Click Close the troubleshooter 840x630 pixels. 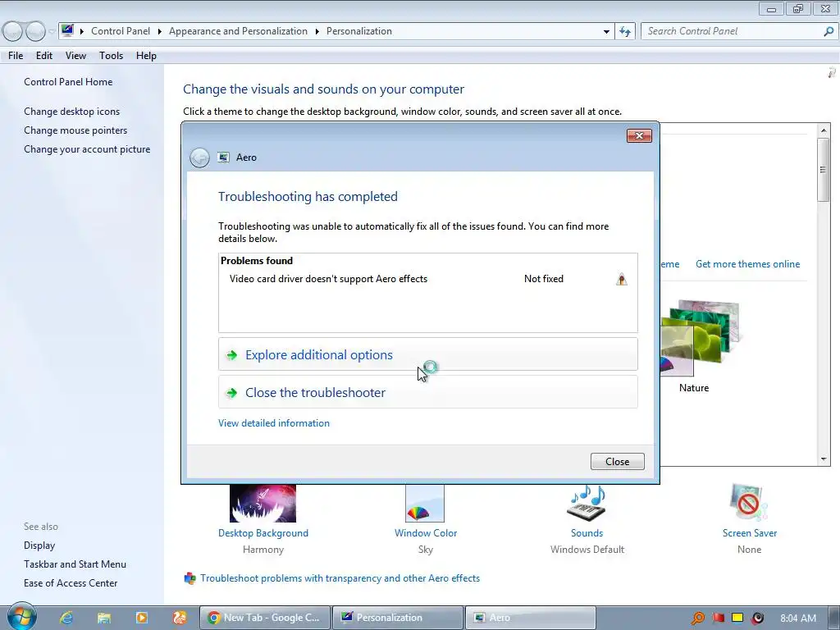[427, 391]
